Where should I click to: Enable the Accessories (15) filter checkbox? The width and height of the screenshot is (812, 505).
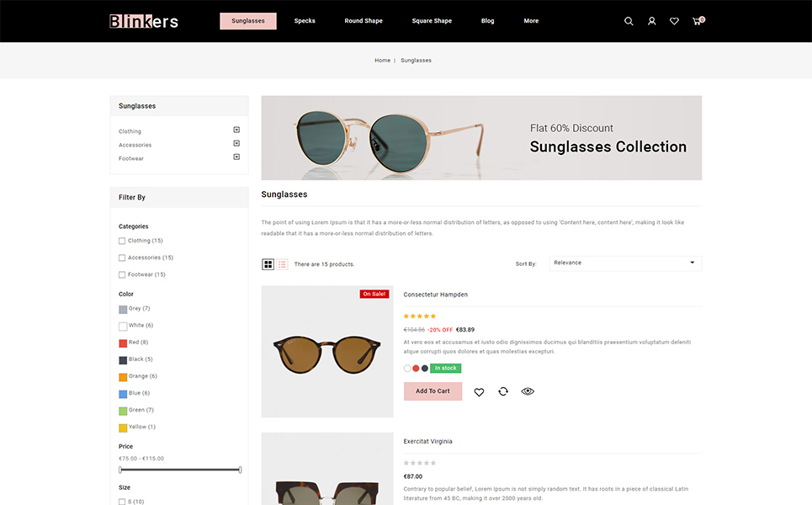point(122,258)
